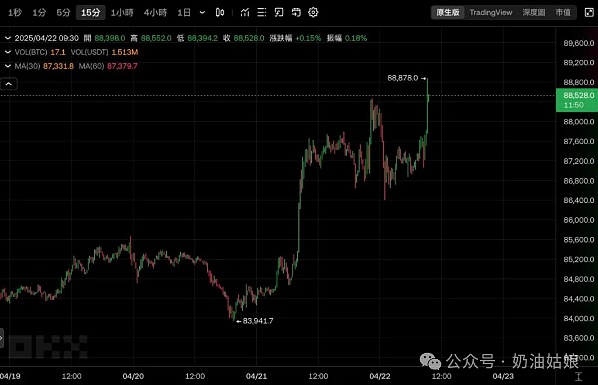Collapse the indicator legend with up caret

tap(9, 84)
